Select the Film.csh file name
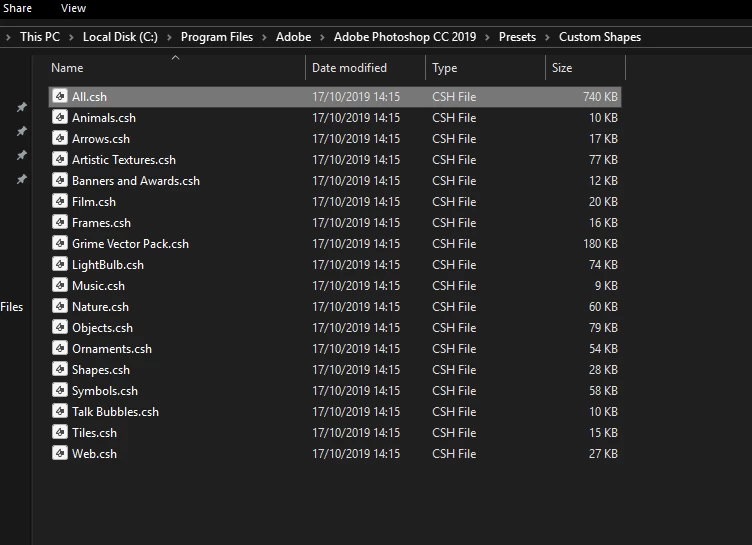 tap(94, 202)
